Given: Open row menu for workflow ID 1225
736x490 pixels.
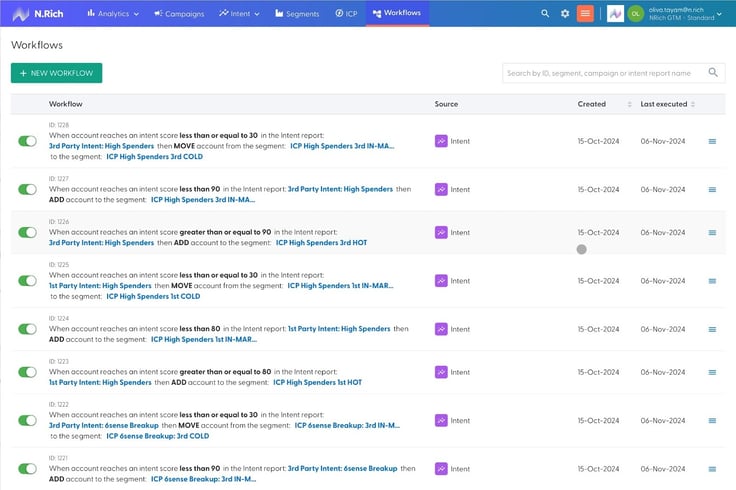Looking at the screenshot, I should point(712,281).
